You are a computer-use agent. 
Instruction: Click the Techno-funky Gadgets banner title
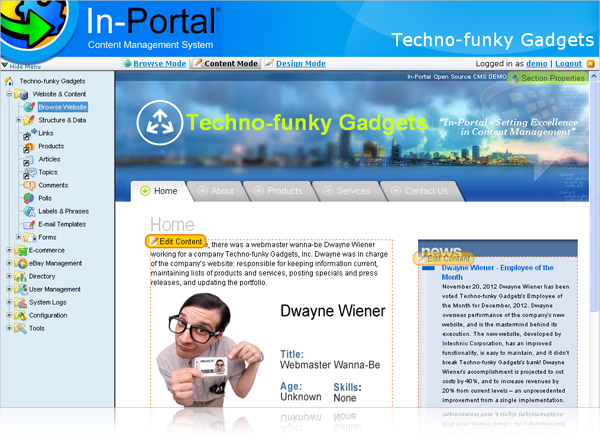(307, 123)
